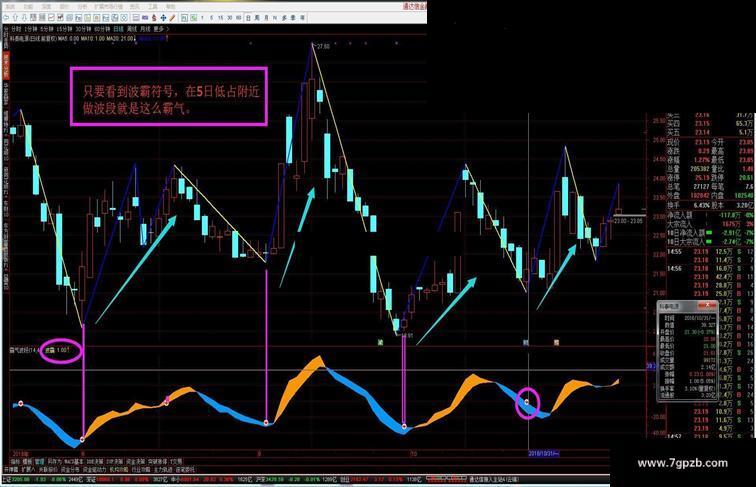
Task: Click the 买四 23.15 order book row
Action: 710,123
